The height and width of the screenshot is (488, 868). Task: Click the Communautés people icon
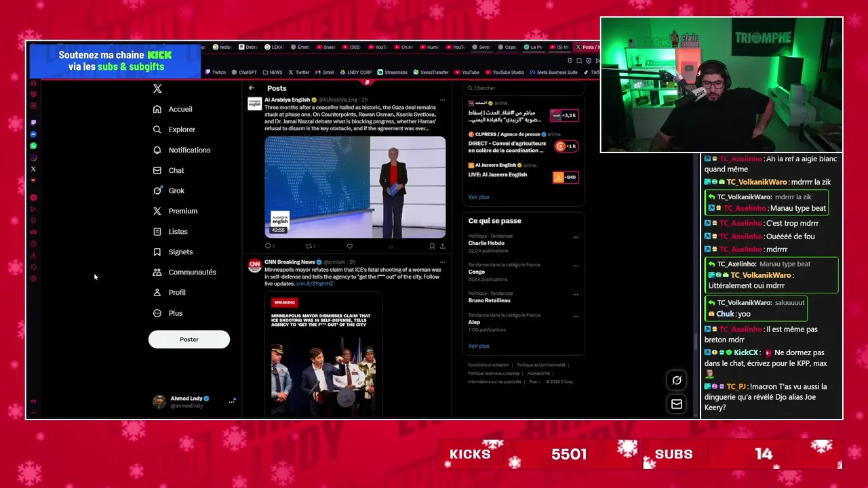click(x=157, y=272)
